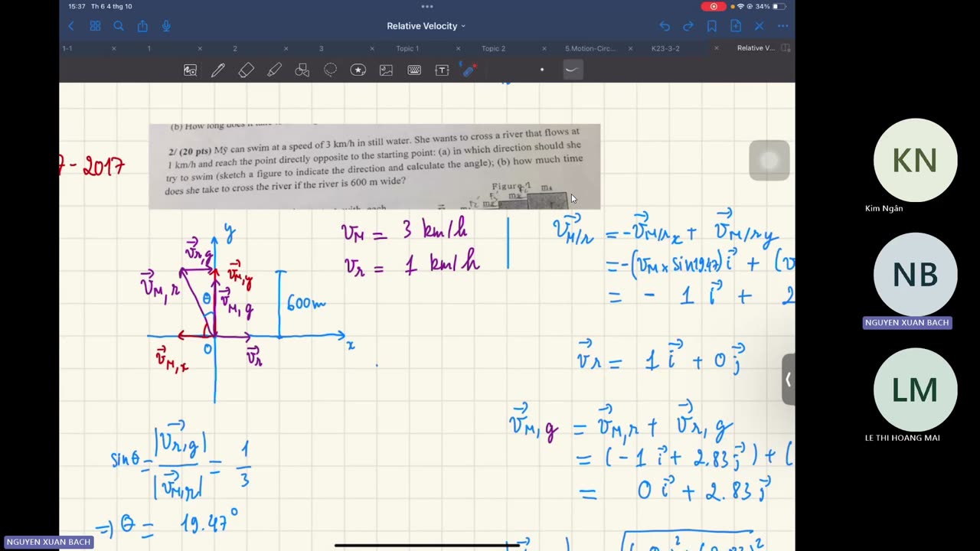
Task: Tap the handwritten 3 km/h value
Action: [x=435, y=230]
